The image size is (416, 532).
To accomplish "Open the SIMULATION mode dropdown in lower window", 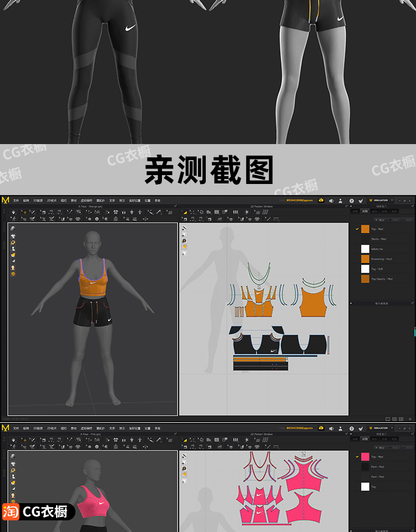I will (x=382, y=428).
